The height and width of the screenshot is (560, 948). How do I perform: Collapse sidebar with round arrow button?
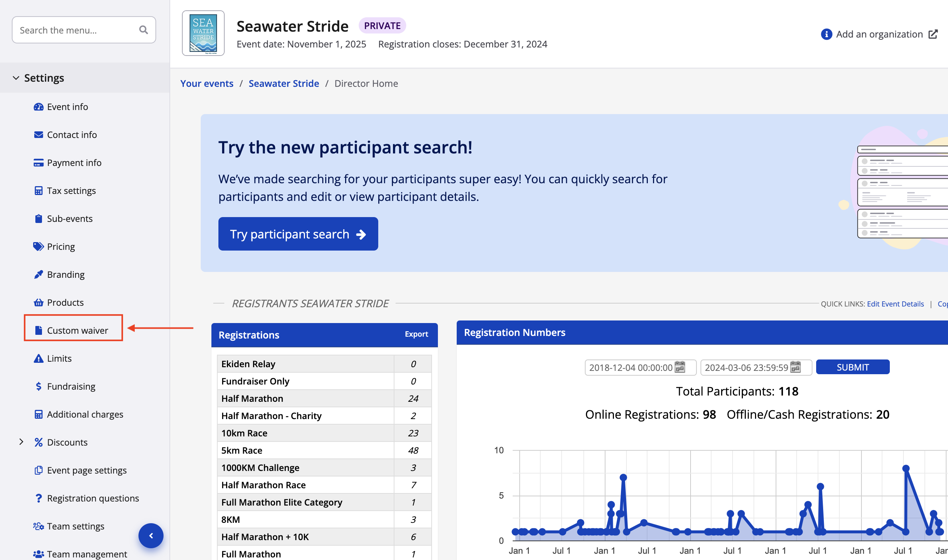(x=151, y=535)
